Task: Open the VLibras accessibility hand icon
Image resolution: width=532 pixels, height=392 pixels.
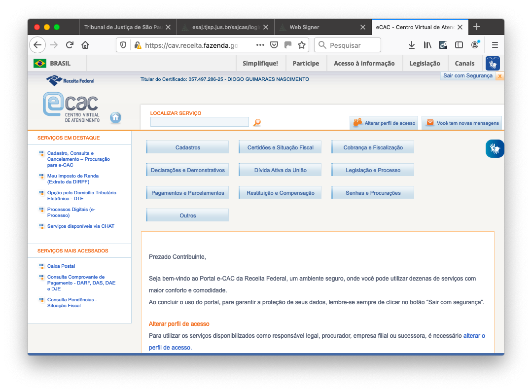Action: click(495, 148)
